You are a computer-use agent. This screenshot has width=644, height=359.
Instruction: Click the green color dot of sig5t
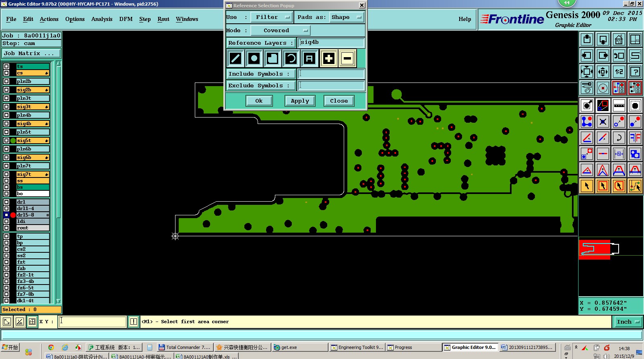[13, 140]
